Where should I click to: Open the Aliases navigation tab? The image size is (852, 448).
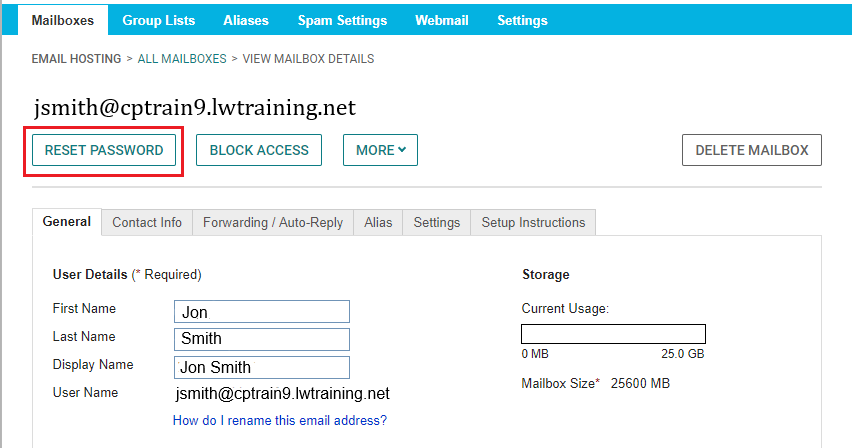(246, 20)
